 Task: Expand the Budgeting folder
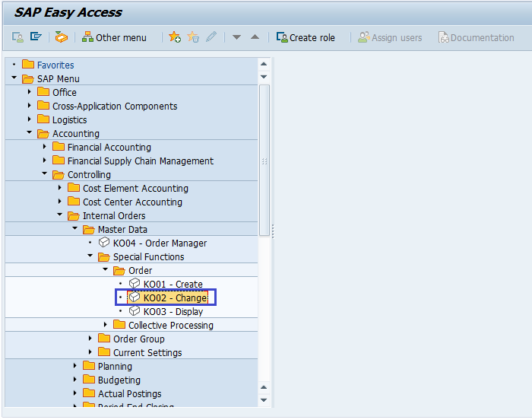75,379
